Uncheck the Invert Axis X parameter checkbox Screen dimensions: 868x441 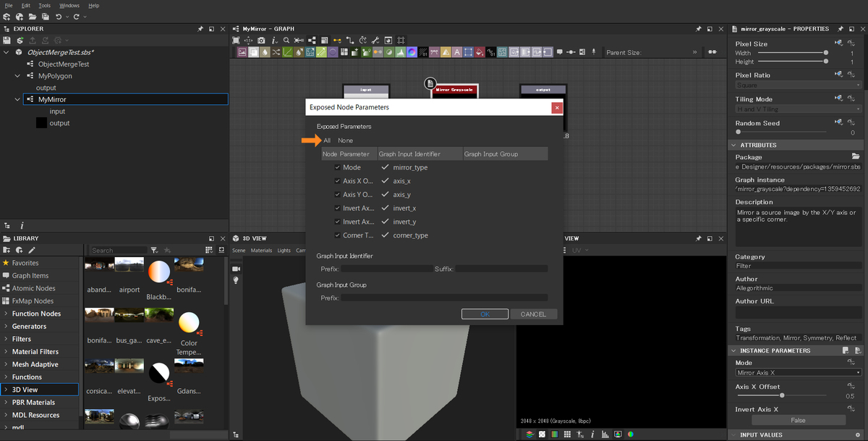coord(338,209)
